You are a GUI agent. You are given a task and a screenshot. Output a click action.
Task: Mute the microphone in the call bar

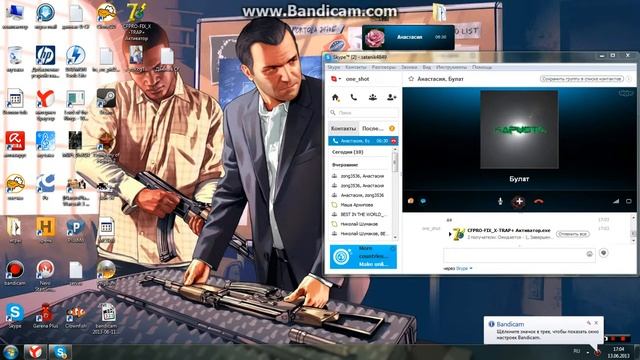(x=500, y=201)
